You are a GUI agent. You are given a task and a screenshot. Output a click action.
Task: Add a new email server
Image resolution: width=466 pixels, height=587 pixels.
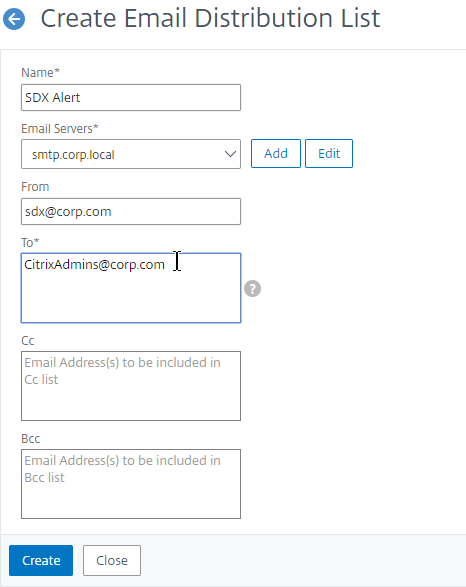click(276, 153)
